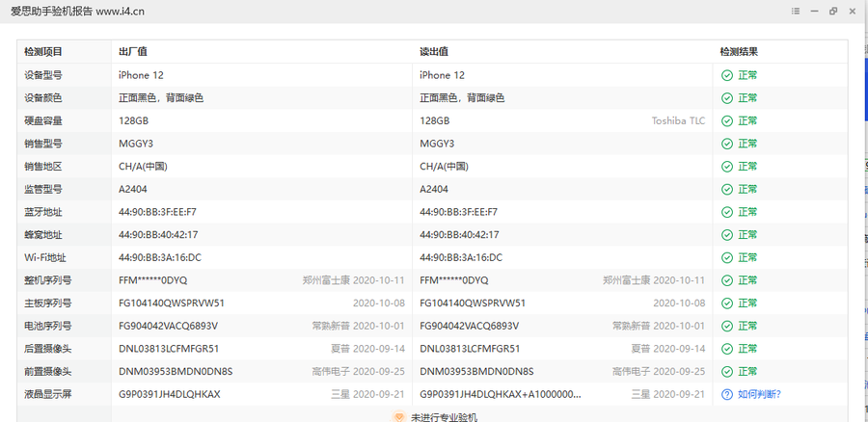Click factory 三星 2020-09-21 note

click(368, 394)
